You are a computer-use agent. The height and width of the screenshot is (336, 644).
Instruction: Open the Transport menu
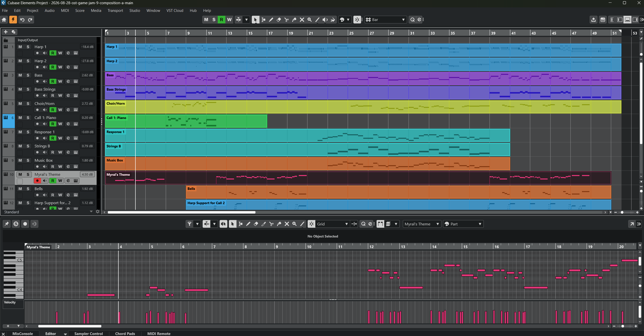(x=115, y=10)
